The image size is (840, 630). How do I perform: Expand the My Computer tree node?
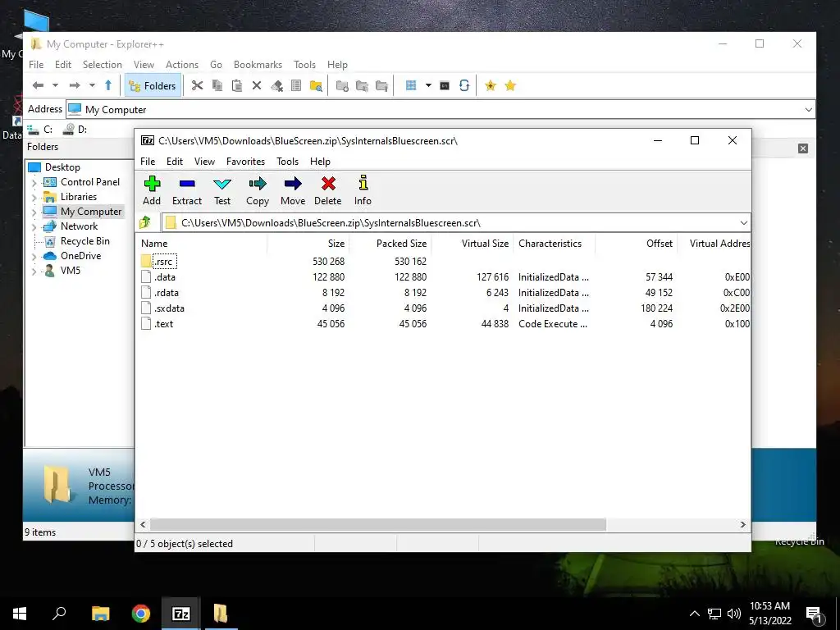coord(34,212)
